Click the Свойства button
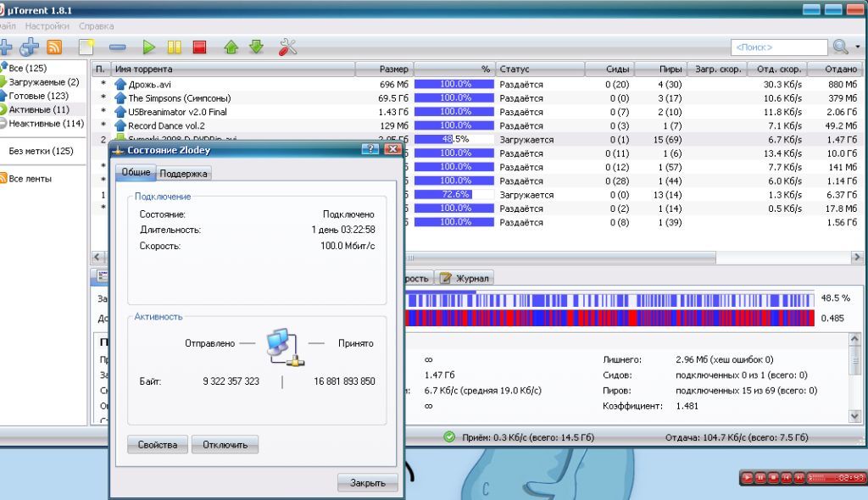 pyautogui.click(x=157, y=445)
